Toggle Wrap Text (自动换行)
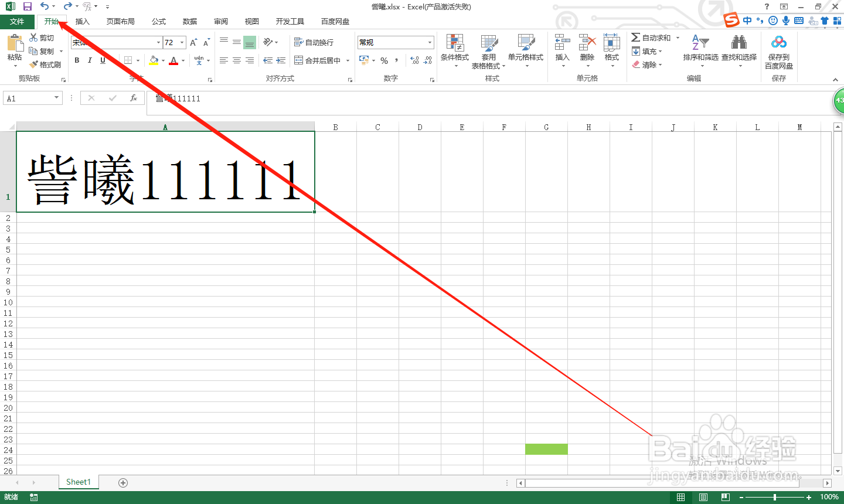This screenshot has width=844, height=504. [314, 42]
